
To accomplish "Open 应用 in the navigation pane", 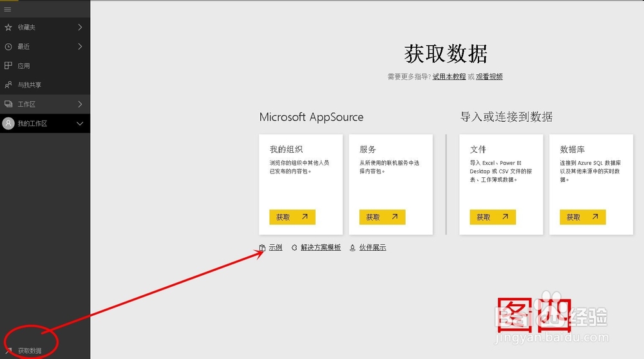I will click(x=45, y=66).
